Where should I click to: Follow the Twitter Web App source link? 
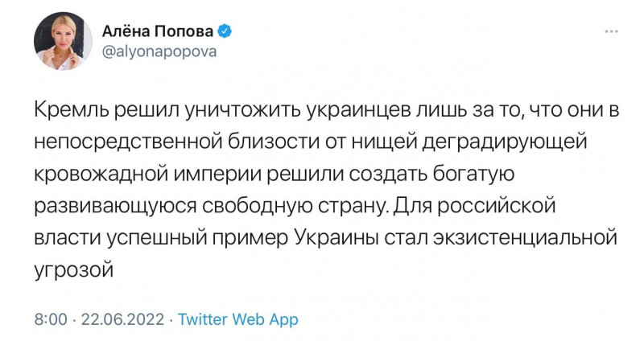[238, 319]
